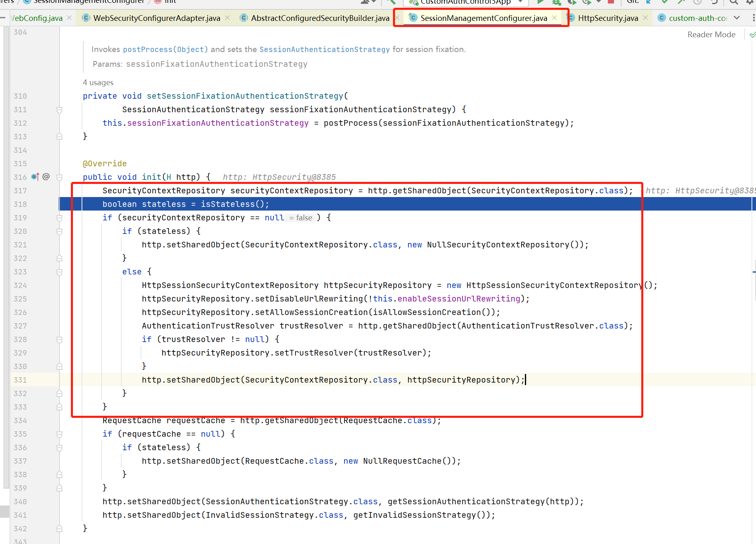The width and height of the screenshot is (756, 544).
Task: Collapse the trustResolver if fold at line 328
Action: point(59,340)
